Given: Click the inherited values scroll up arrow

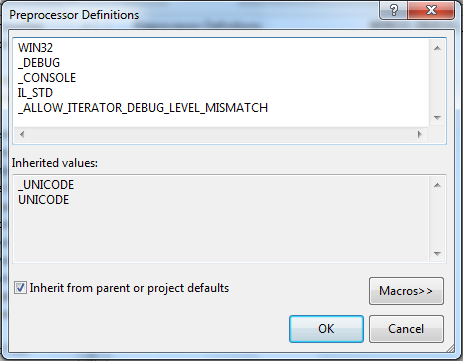Looking at the screenshot, I should pos(437,185).
